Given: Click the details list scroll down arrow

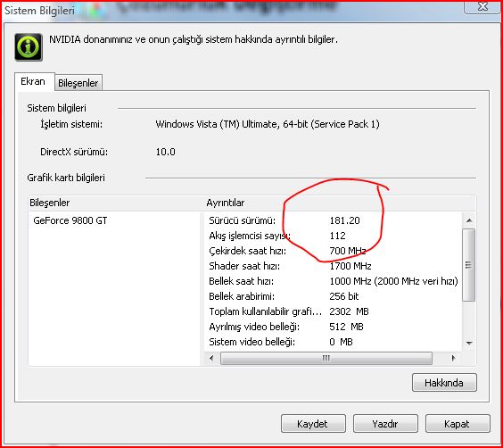Looking at the screenshot, I should [x=469, y=343].
